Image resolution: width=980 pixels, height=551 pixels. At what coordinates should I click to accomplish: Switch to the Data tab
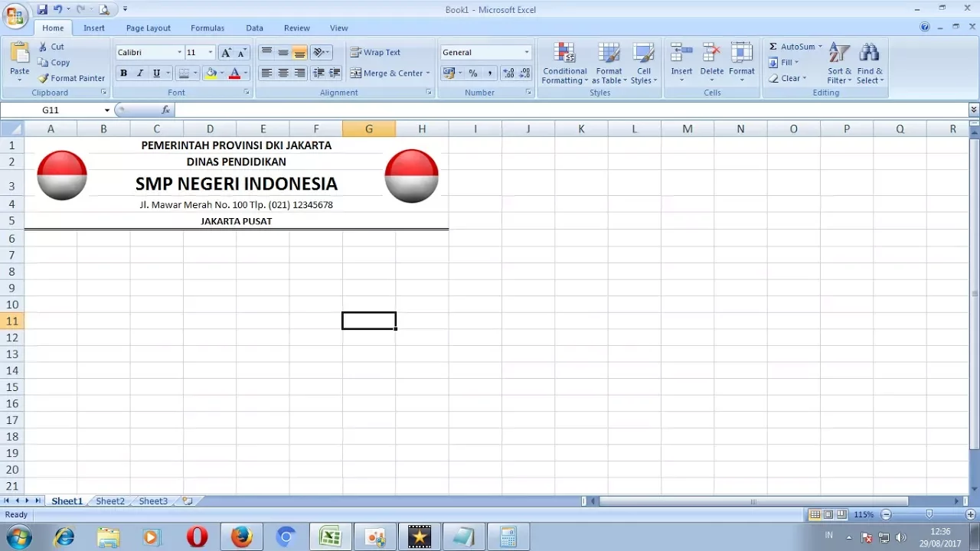point(255,28)
